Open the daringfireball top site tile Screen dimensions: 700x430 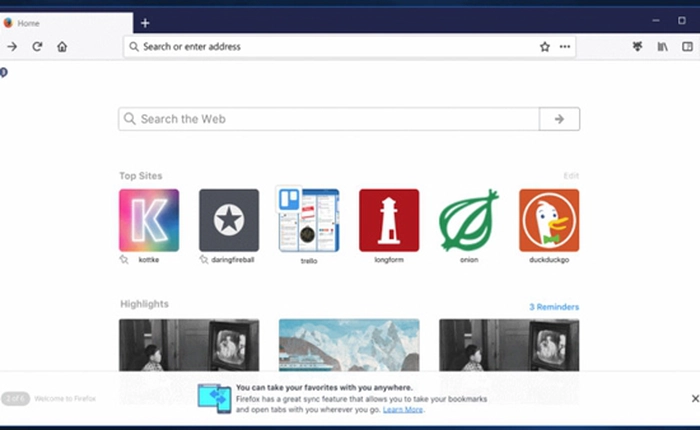tap(229, 220)
